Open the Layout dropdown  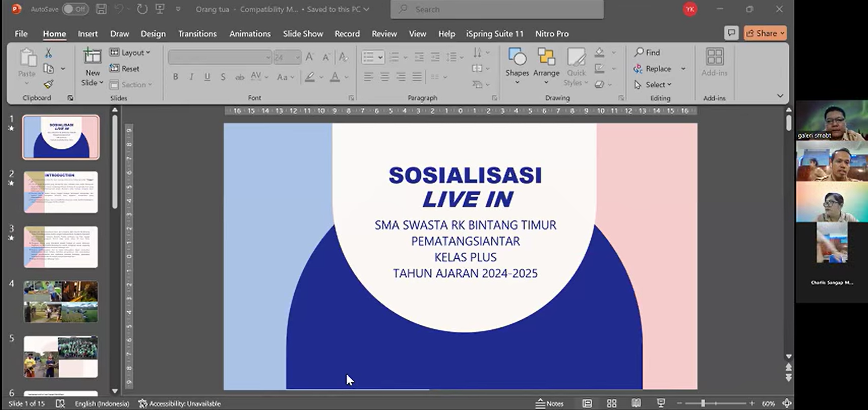click(130, 53)
